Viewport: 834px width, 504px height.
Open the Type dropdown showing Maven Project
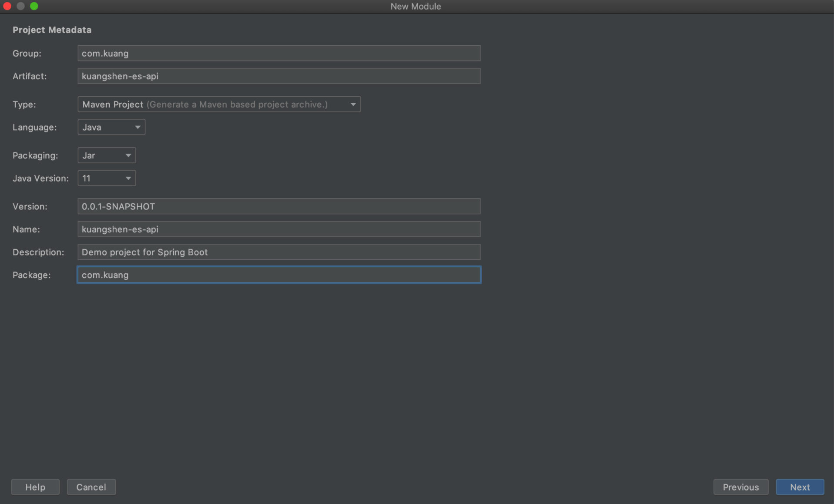pos(219,104)
